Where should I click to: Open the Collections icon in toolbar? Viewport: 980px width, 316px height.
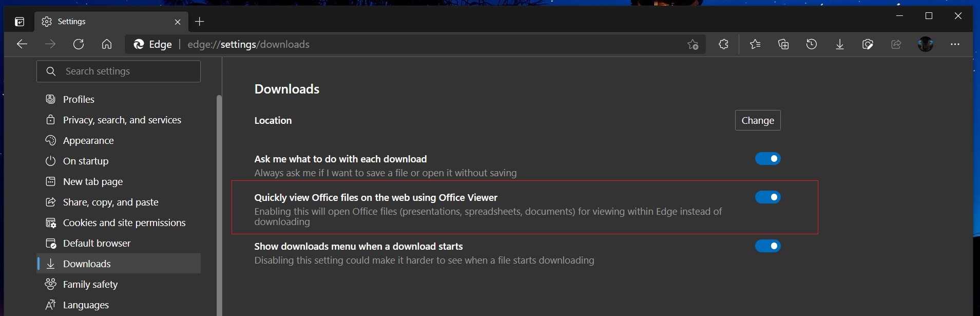tap(783, 44)
